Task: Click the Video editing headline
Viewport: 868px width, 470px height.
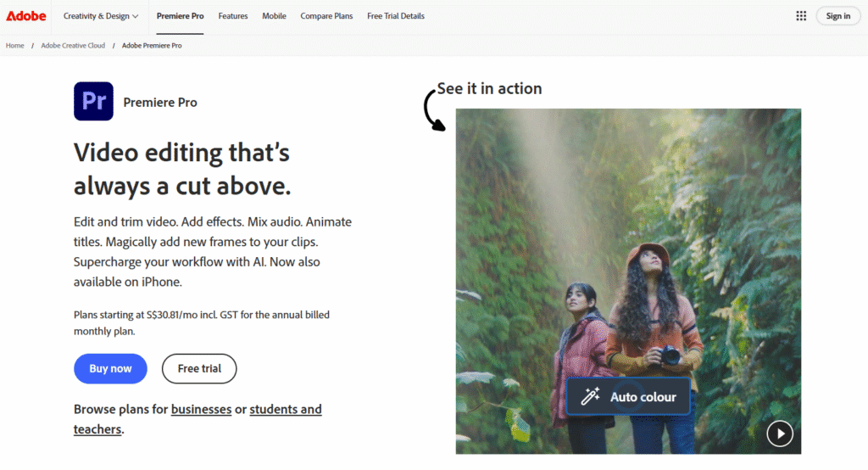Action: (182, 169)
